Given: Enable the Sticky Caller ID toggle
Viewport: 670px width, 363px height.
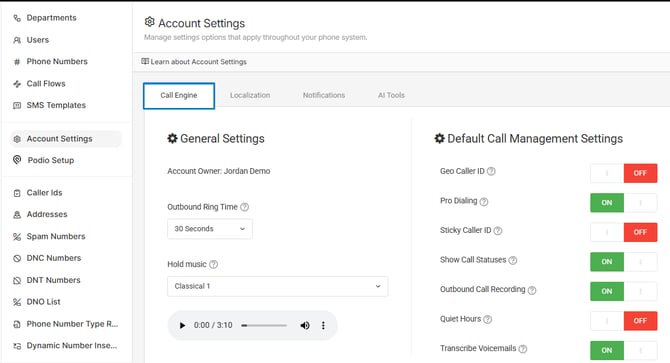Looking at the screenshot, I should tap(623, 232).
